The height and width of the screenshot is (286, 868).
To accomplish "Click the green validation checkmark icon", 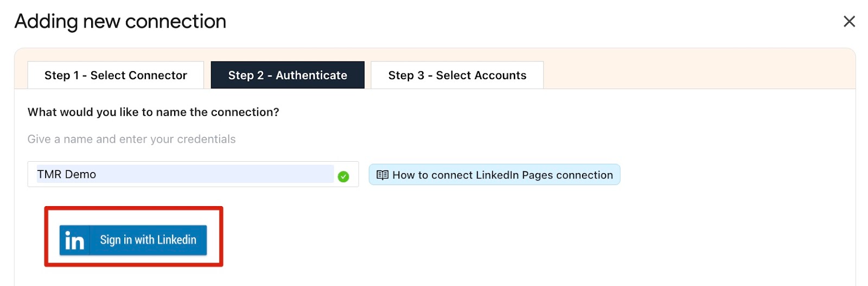I will pyautogui.click(x=343, y=176).
